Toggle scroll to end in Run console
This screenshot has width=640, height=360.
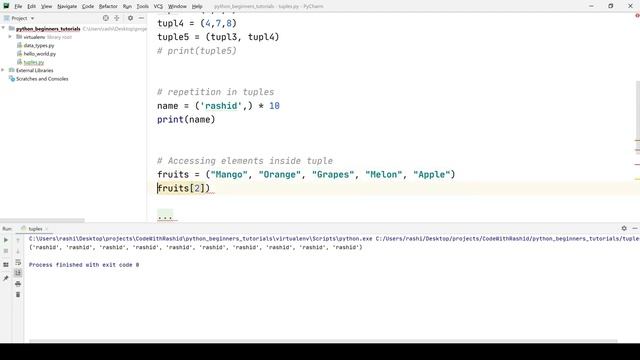(18, 273)
